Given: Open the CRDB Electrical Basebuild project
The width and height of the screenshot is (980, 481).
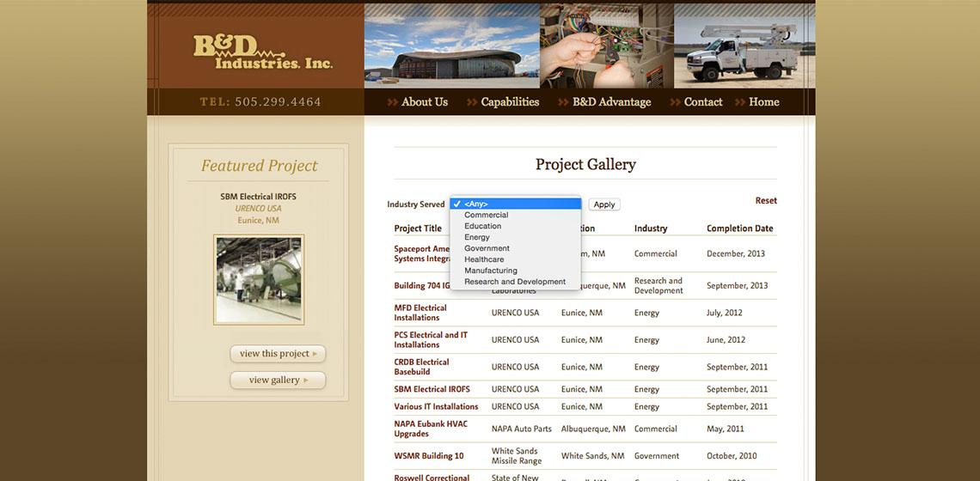Looking at the screenshot, I should [x=422, y=367].
